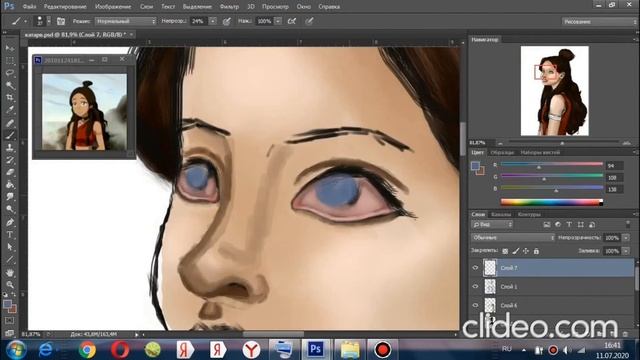Toggle layer filtering switch

tap(628, 224)
